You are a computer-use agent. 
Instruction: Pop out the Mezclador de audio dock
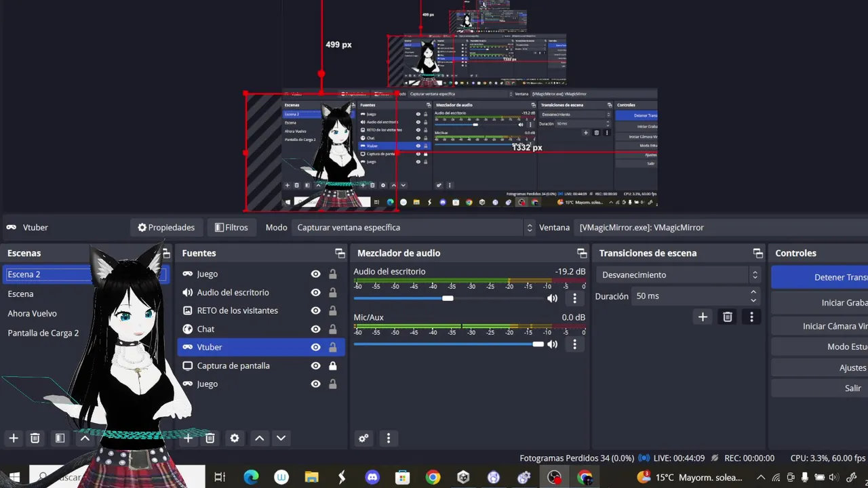(582, 253)
